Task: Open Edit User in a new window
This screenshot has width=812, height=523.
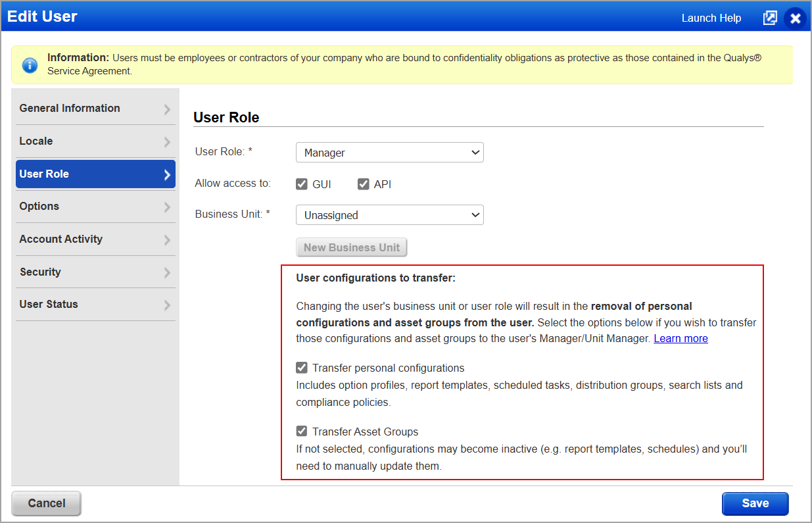Action: coord(770,18)
